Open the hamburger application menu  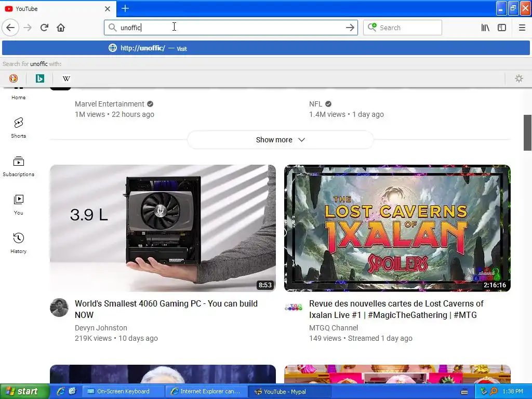pos(522,28)
